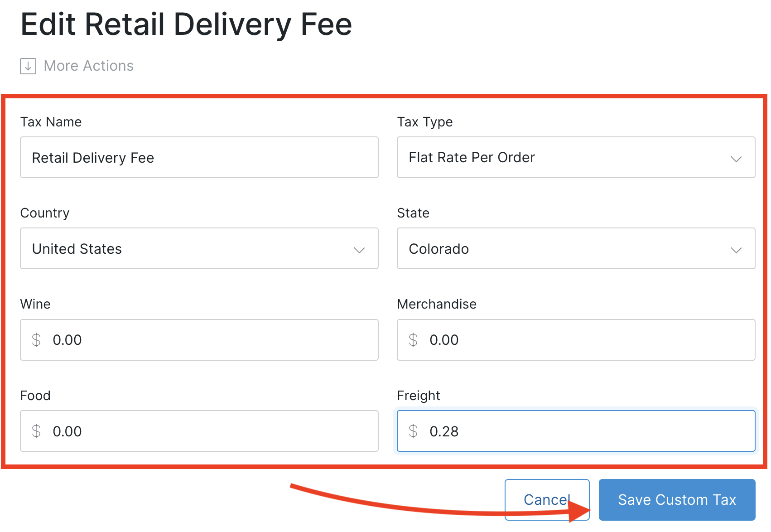The image size is (771, 532).
Task: Click the Retail Delivery Fee name field
Action: point(199,158)
